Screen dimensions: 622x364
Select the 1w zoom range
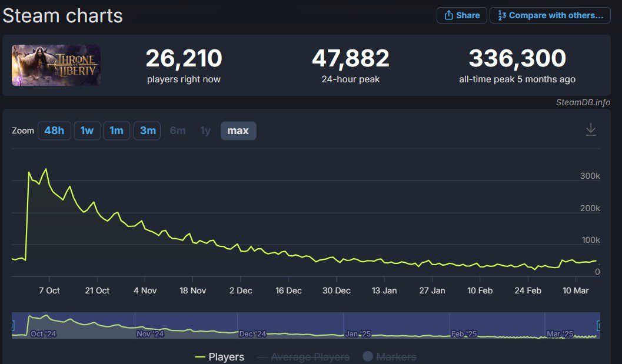87,131
